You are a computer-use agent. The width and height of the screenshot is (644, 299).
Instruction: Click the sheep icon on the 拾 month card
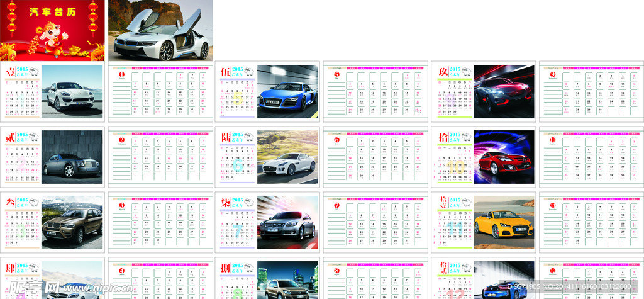point(466,137)
